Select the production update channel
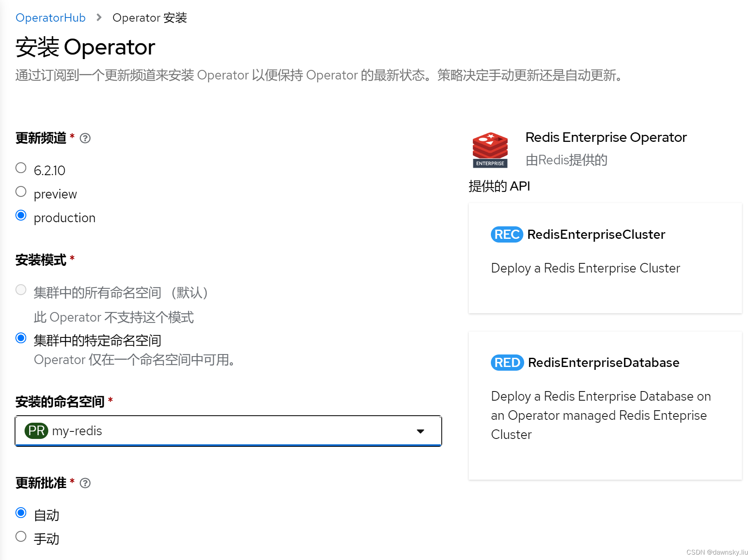 click(x=21, y=216)
